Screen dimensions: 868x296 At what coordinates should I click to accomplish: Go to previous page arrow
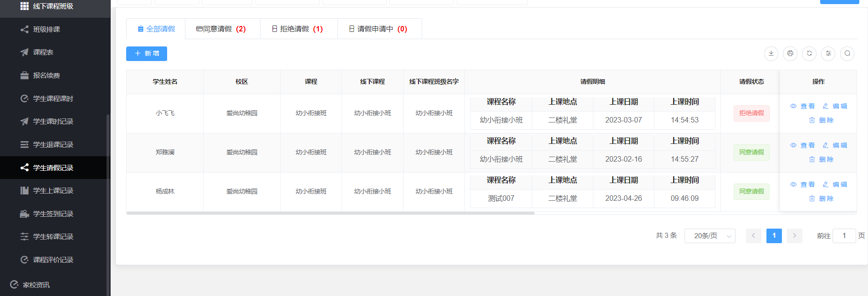[754, 236]
